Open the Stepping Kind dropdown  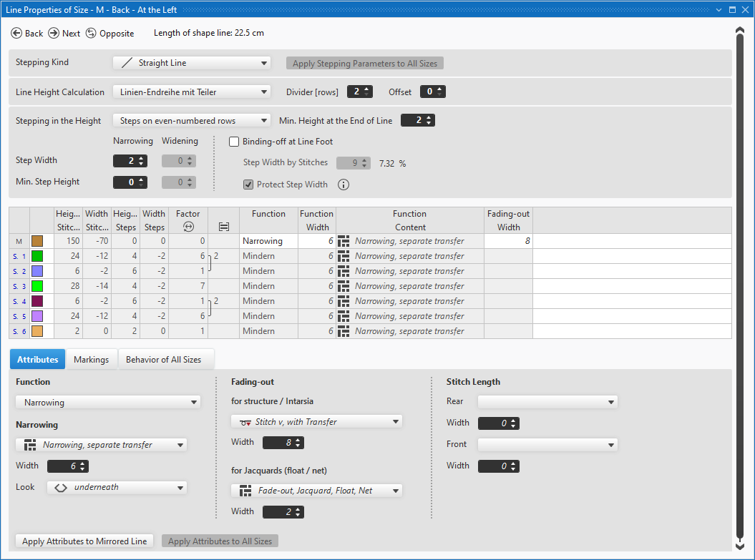[192, 63]
